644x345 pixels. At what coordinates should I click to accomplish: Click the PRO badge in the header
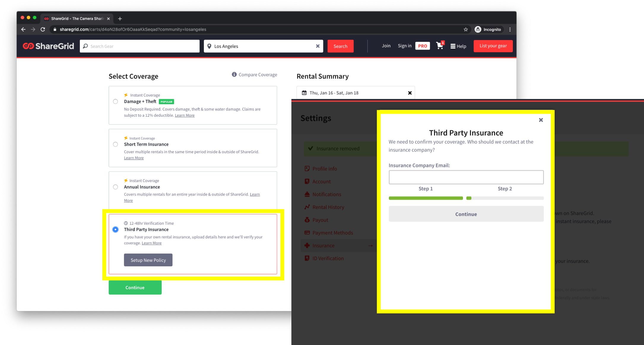(x=422, y=46)
